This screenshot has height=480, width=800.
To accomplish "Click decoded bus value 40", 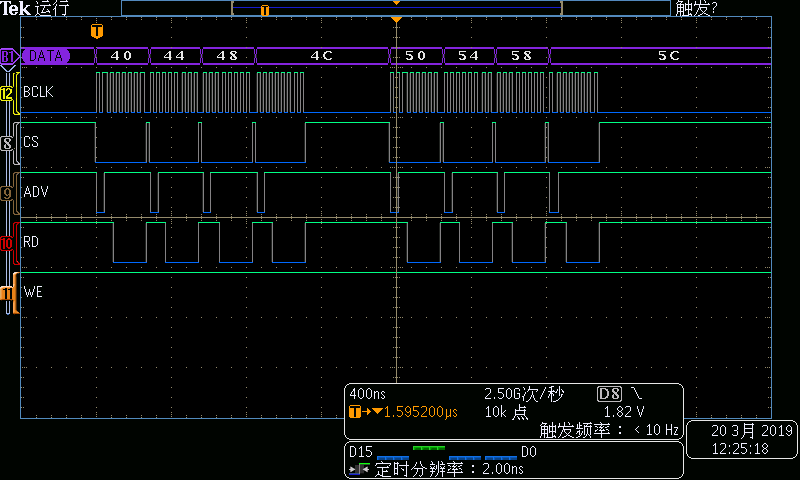I will point(121,56).
